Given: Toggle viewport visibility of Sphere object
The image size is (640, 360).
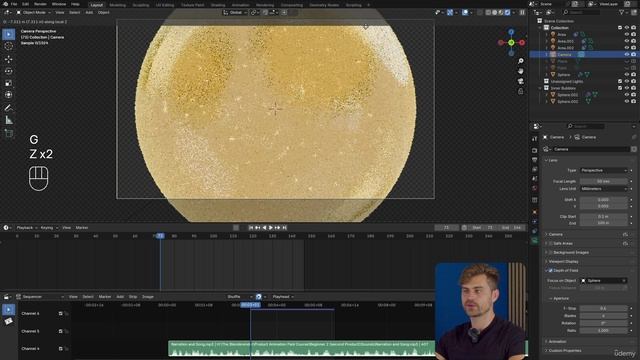Looking at the screenshot, I should tap(627, 75).
